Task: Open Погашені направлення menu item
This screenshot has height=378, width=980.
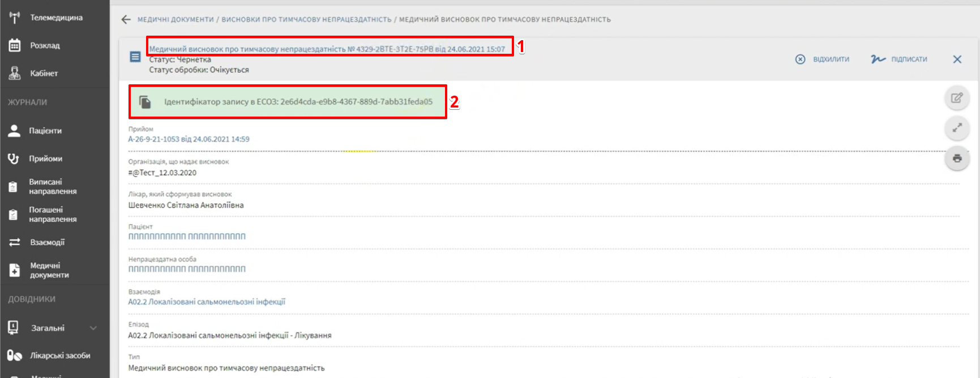Action: (53, 214)
